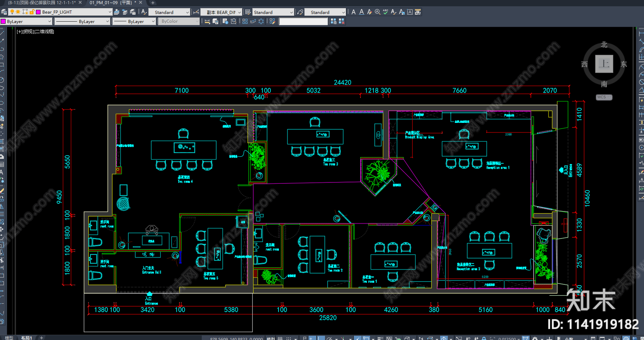Expand the Standard table style dropdown
644x340 pixels.
(291, 12)
